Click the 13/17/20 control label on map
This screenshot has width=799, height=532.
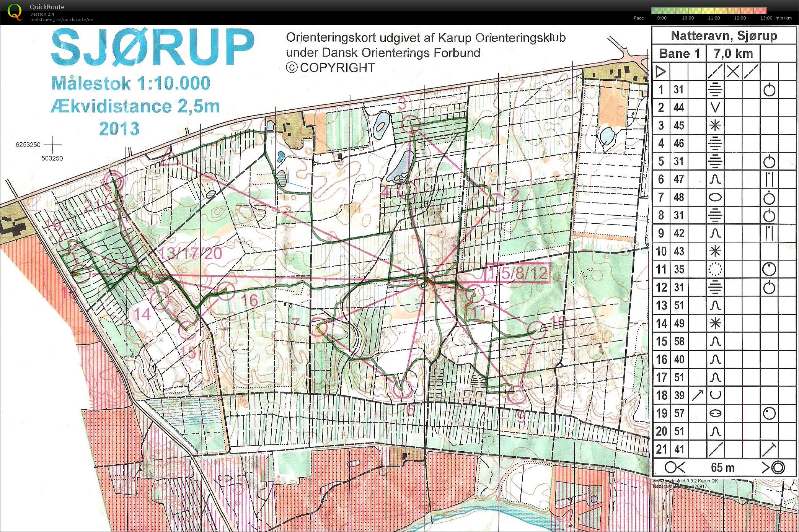pos(190,254)
